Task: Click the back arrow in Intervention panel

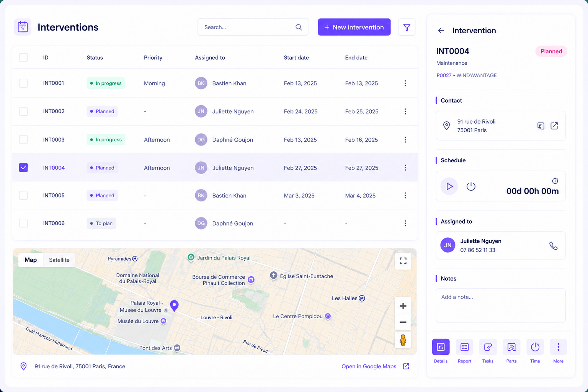Action: [x=441, y=31]
